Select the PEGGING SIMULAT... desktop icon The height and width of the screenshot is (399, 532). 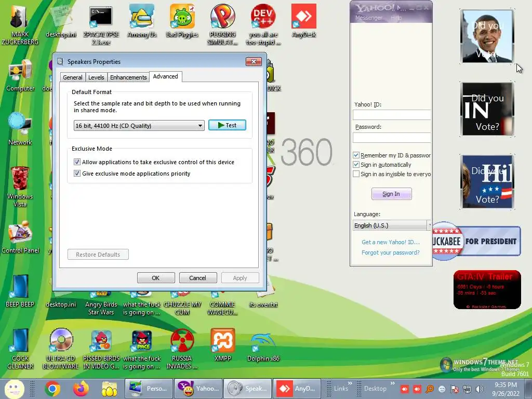tap(222, 24)
